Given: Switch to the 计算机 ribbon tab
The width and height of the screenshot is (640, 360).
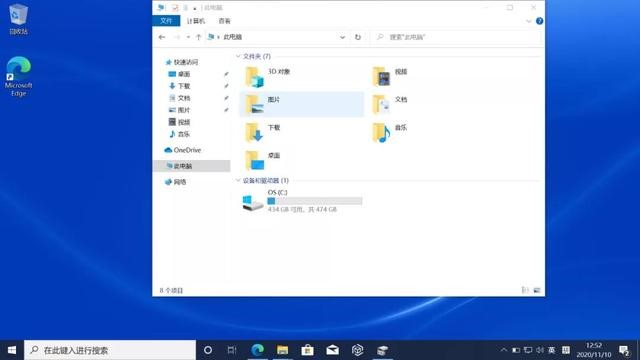Looking at the screenshot, I should click(196, 21).
